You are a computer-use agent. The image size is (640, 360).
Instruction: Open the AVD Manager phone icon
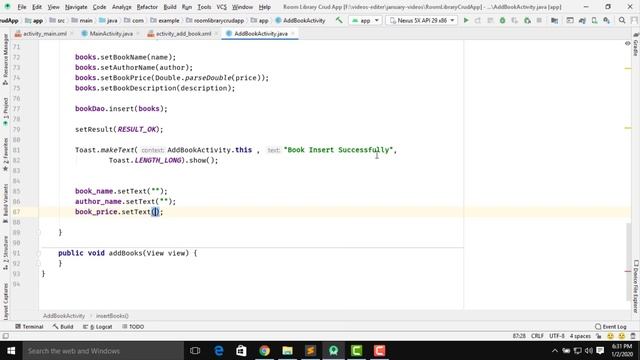pyautogui.click(x=595, y=20)
